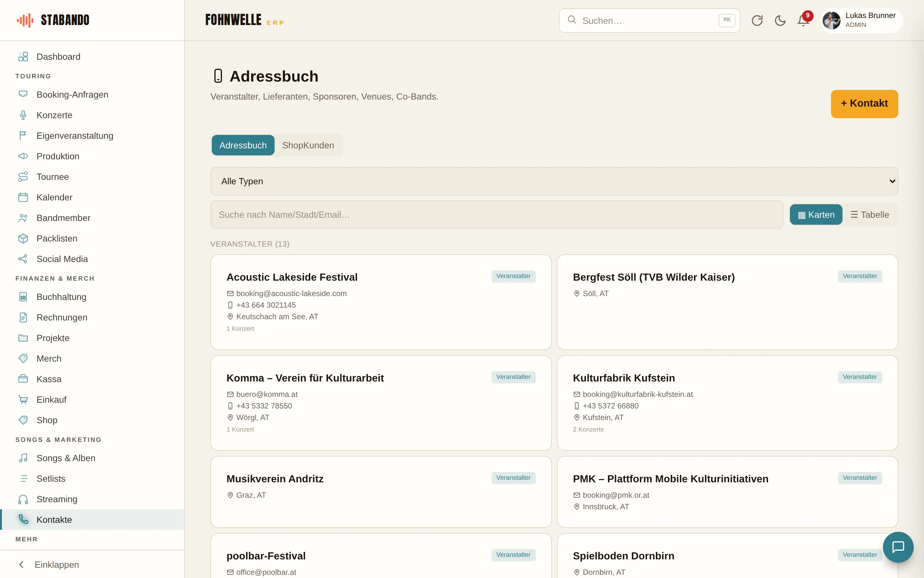
Task: Click the Tournee route icon
Action: [23, 177]
